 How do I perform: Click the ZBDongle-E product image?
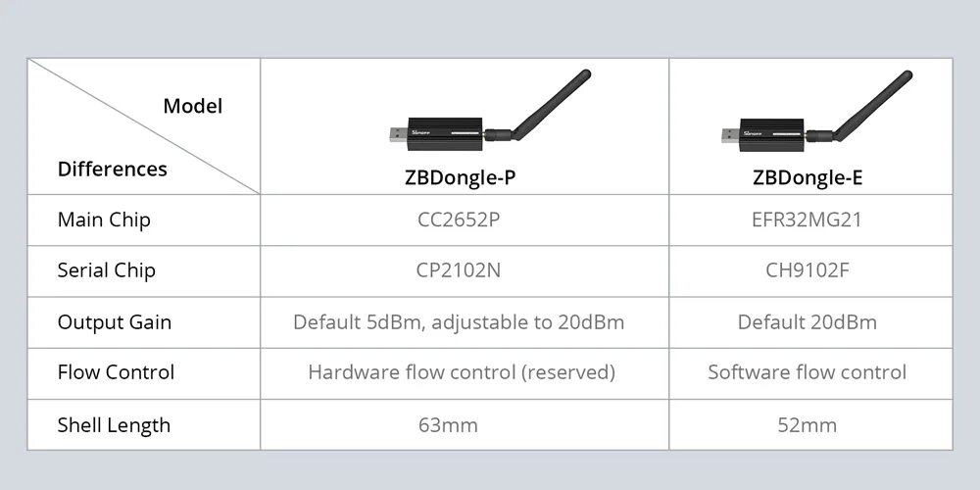click(x=816, y=110)
